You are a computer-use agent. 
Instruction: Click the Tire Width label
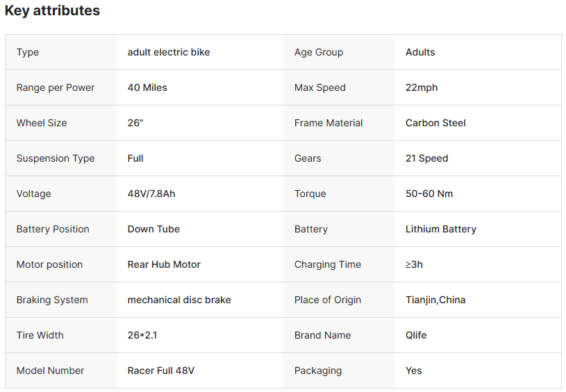coord(40,335)
